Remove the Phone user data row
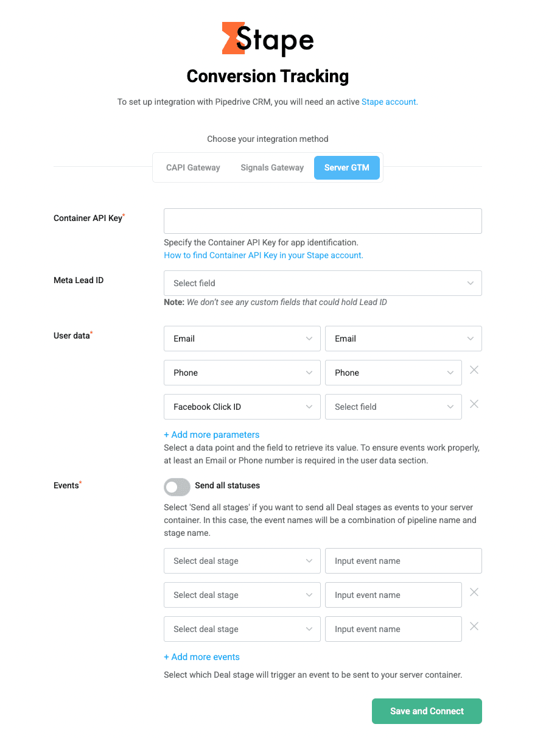This screenshot has width=560, height=738. point(474,370)
